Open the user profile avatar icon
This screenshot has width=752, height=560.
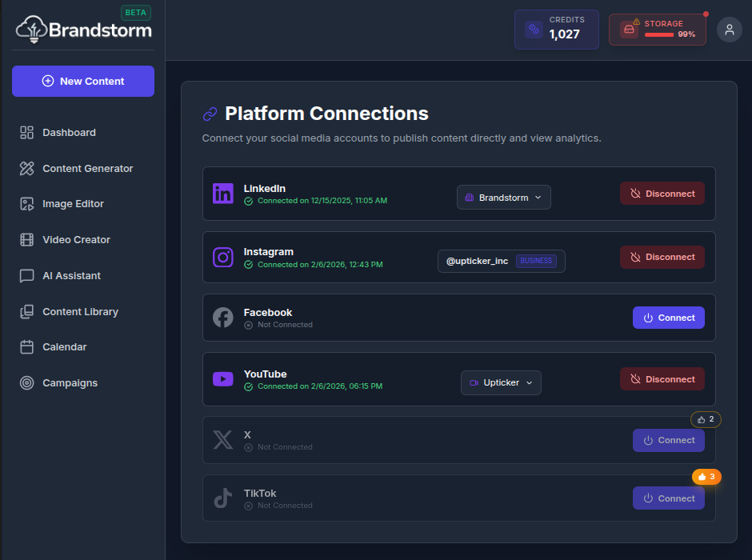coord(729,30)
